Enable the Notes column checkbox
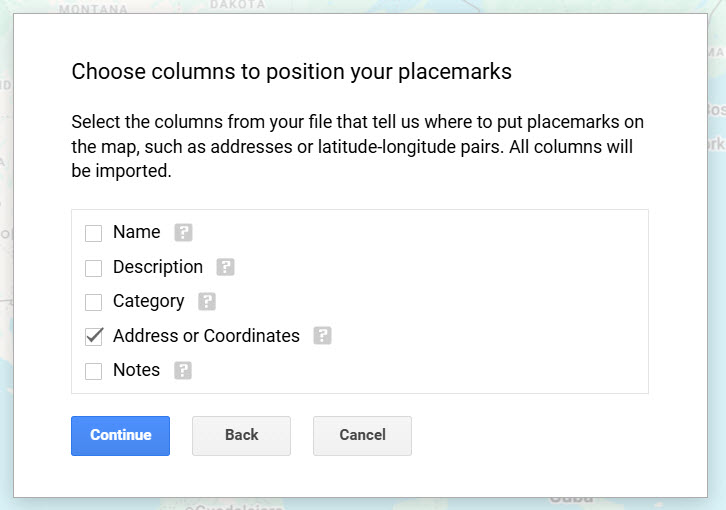Viewport: 726px width, 510px height. 94,371
